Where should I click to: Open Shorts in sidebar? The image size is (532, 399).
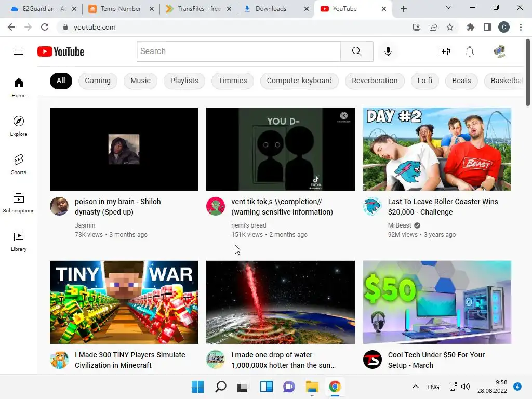pos(19,164)
